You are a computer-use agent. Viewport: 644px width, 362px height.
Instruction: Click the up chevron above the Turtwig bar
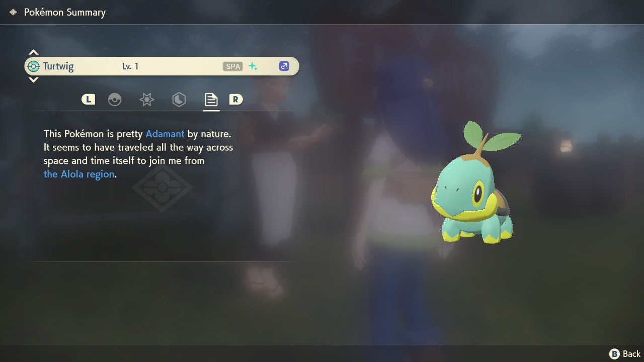click(x=33, y=52)
